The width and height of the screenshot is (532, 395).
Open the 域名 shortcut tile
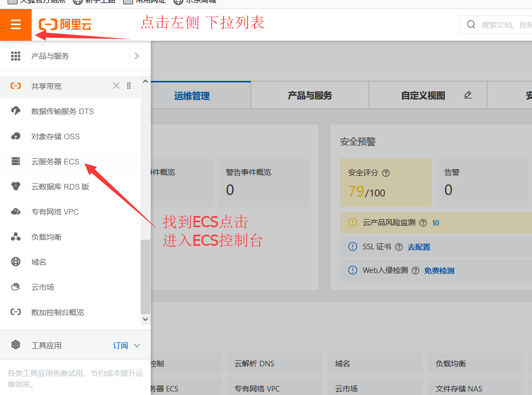[375, 363]
